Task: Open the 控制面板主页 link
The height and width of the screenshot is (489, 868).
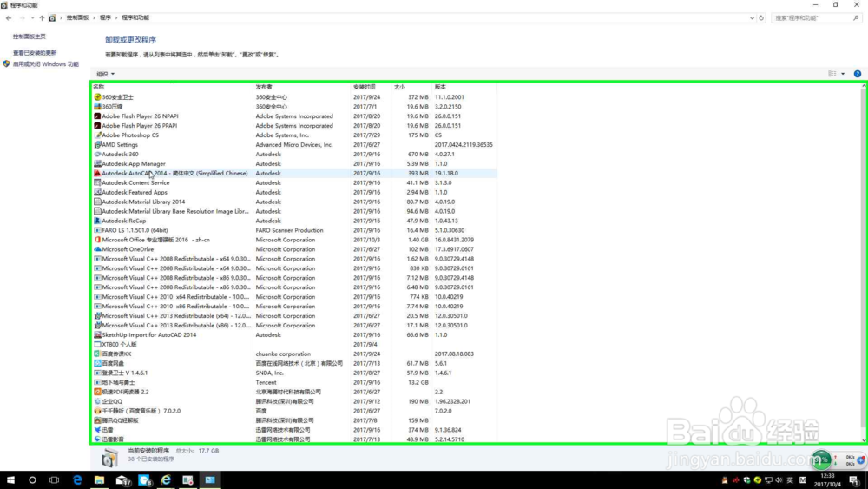Action: pos(30,36)
